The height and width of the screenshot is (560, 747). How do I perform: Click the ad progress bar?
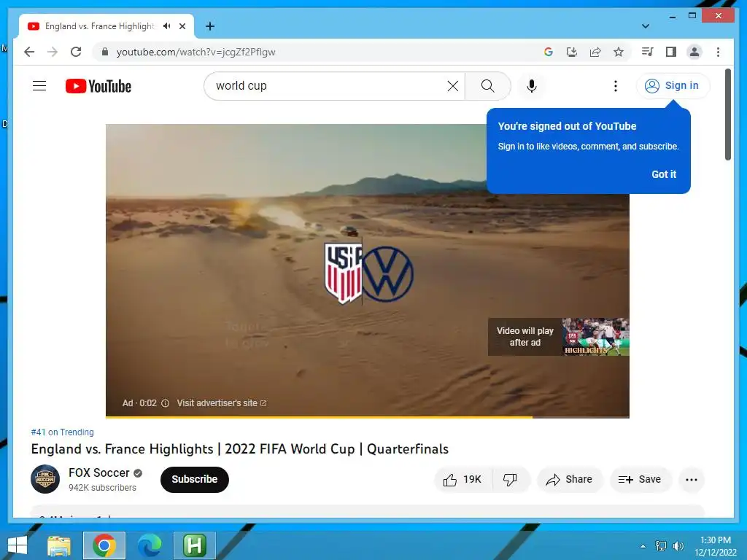pos(368,417)
